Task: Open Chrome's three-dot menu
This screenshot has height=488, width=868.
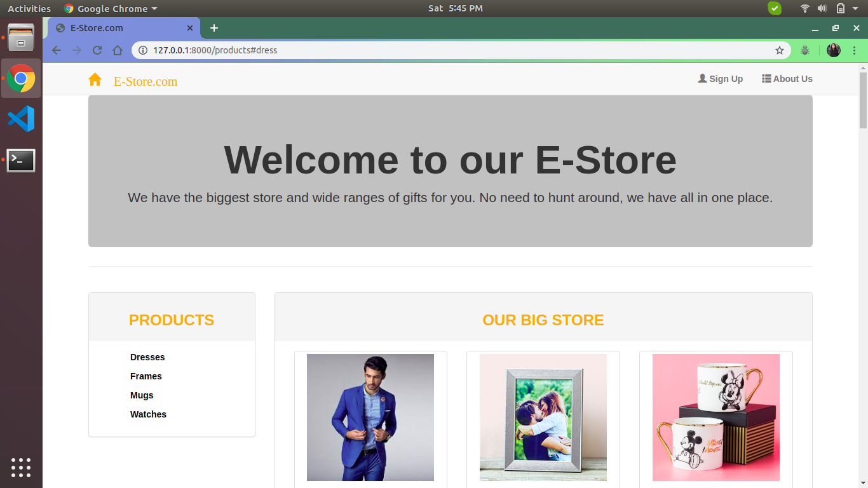Action: tap(854, 50)
